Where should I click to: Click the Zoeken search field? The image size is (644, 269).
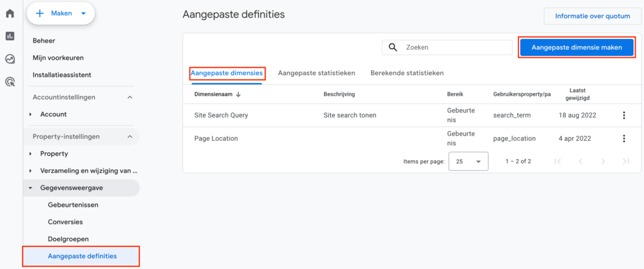(x=447, y=47)
